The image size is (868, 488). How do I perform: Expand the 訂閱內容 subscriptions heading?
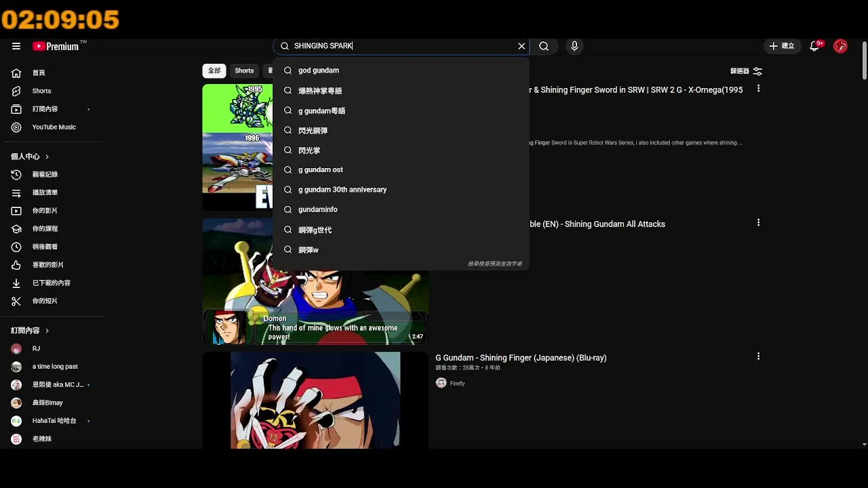point(31,331)
